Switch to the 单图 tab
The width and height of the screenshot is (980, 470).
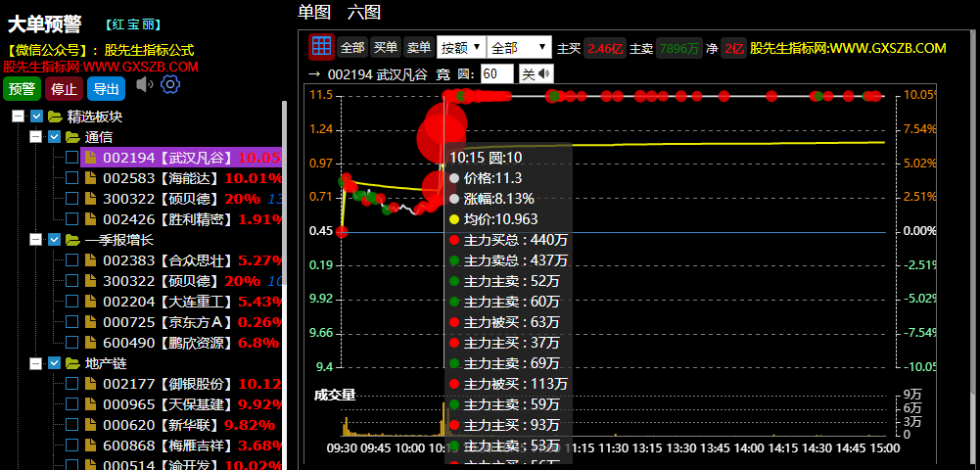coord(314,12)
